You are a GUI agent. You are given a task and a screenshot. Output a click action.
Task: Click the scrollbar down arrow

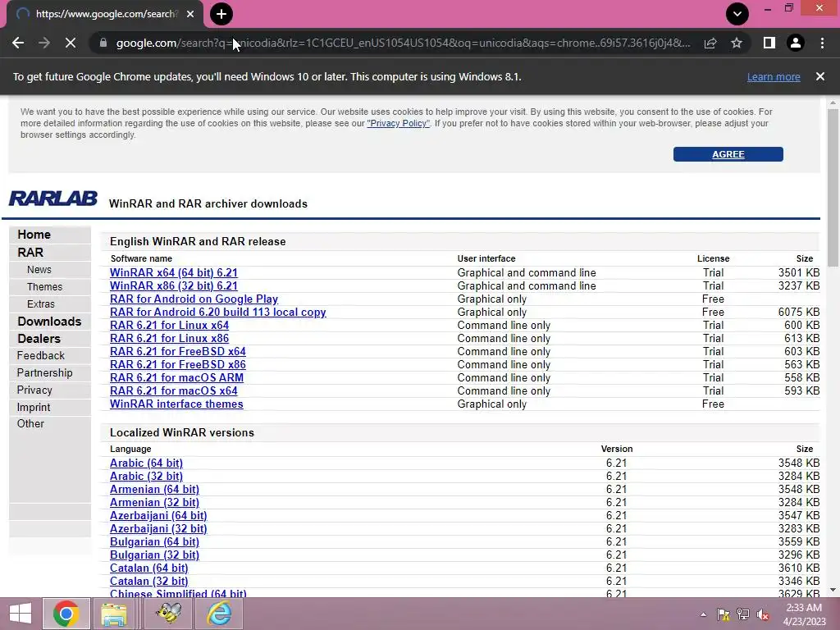[x=833, y=591]
